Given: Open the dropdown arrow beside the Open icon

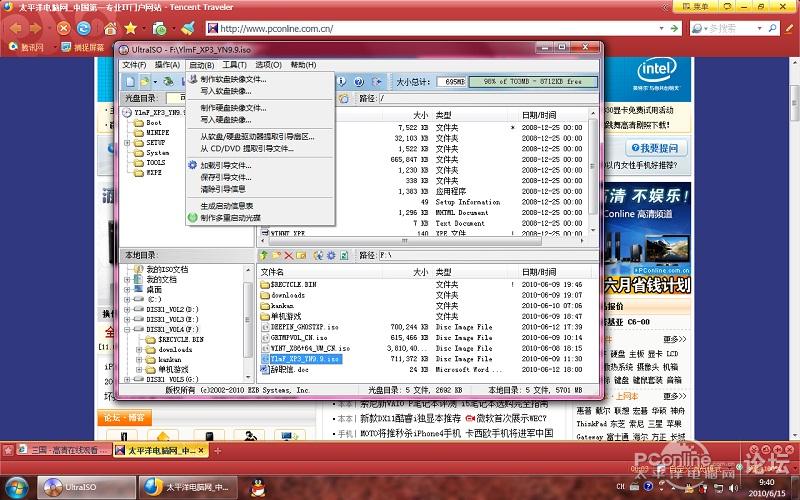Looking at the screenshot, I should pos(155,82).
